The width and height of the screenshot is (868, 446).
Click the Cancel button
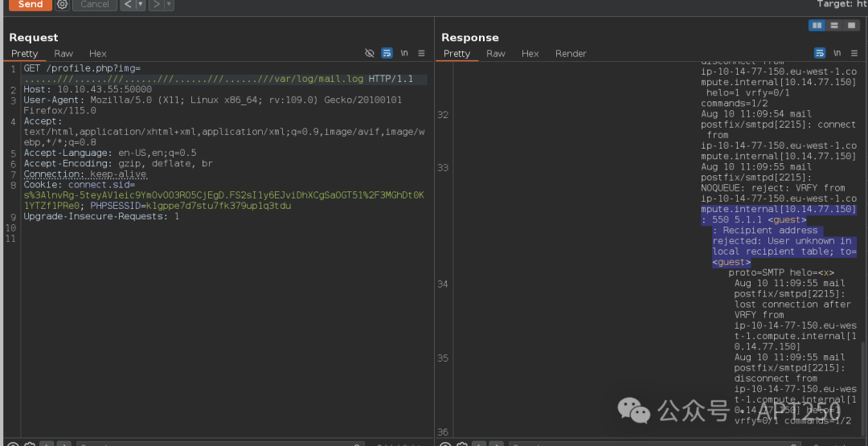coord(95,5)
